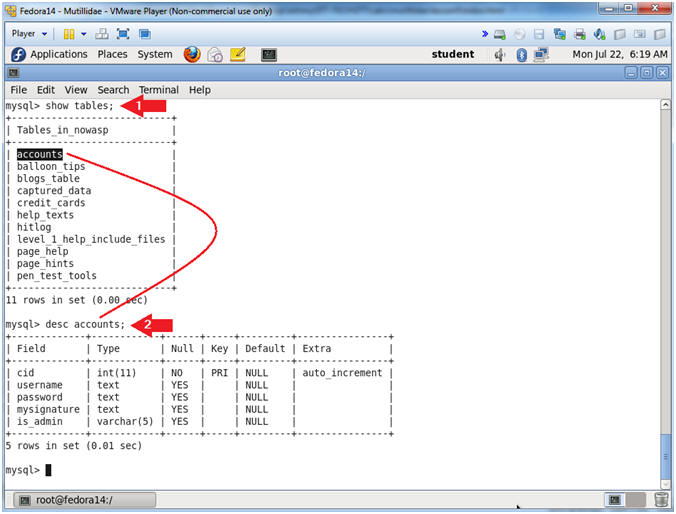The height and width of the screenshot is (514, 676).
Task: Click the level_1_help_include_files row
Action: [91, 239]
